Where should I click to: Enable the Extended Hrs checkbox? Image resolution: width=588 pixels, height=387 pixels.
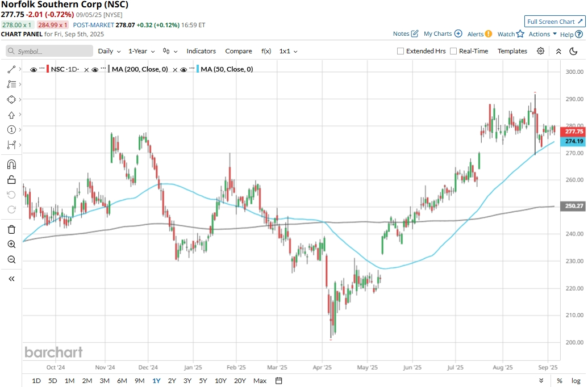(401, 51)
